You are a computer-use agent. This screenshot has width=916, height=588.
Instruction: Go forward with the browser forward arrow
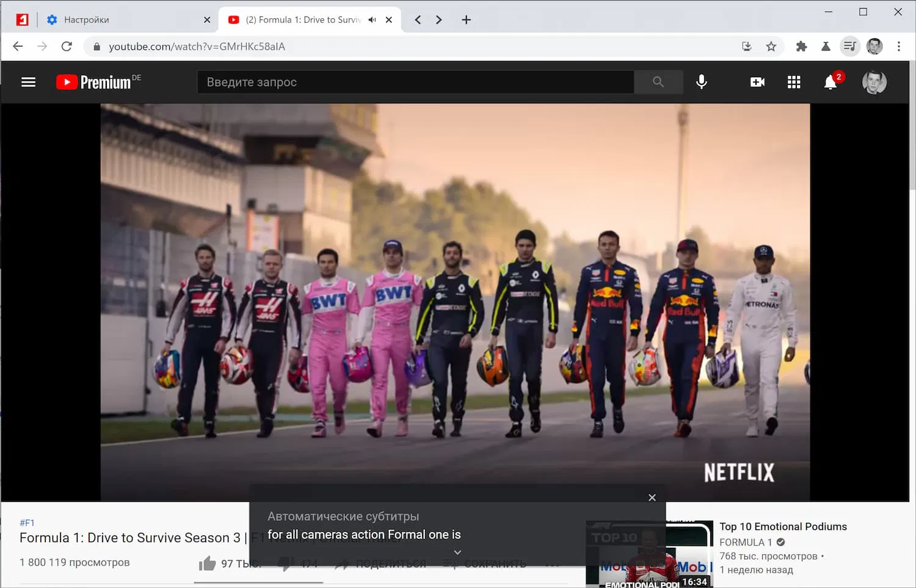[42, 46]
